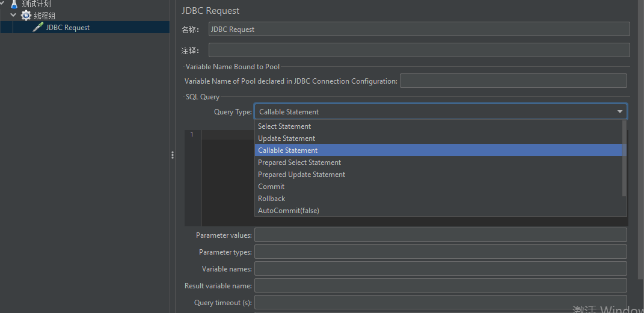Viewport: 644px width, 313px height.
Task: Click the 注释 comments input field
Action: pyautogui.click(x=419, y=50)
